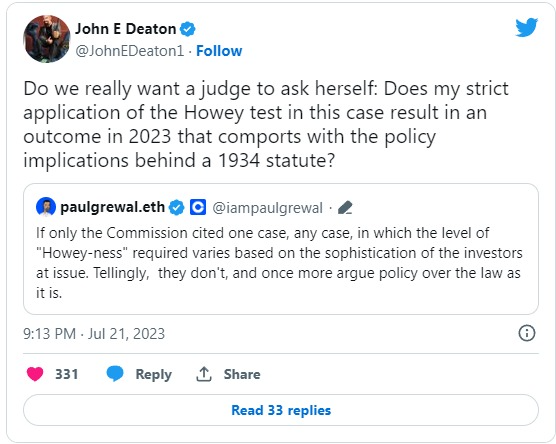Open the quoted tweet about Howey-ness
Screen dimensions: 556x444
tap(281, 249)
